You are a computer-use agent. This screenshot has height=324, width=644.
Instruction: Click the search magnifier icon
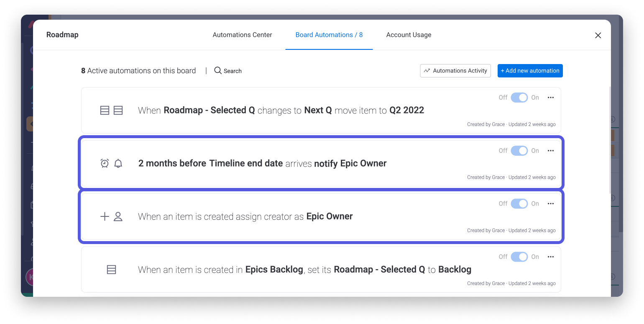click(218, 70)
